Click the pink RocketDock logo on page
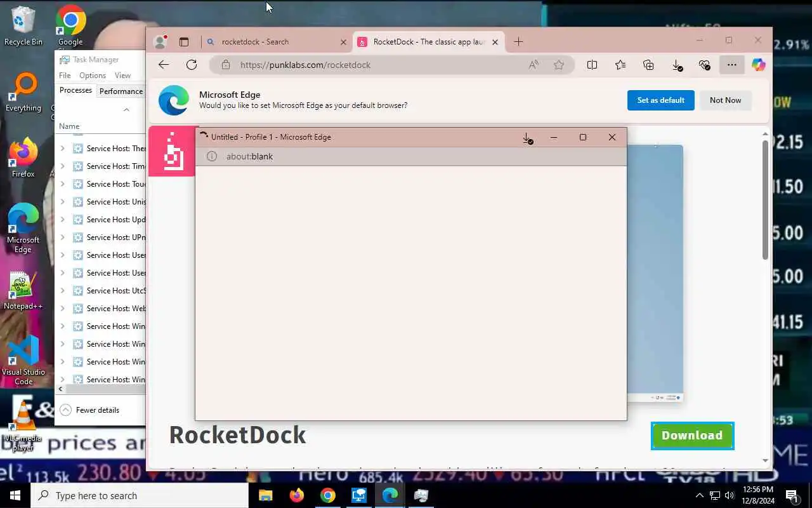This screenshot has height=508, width=812. pyautogui.click(x=172, y=152)
